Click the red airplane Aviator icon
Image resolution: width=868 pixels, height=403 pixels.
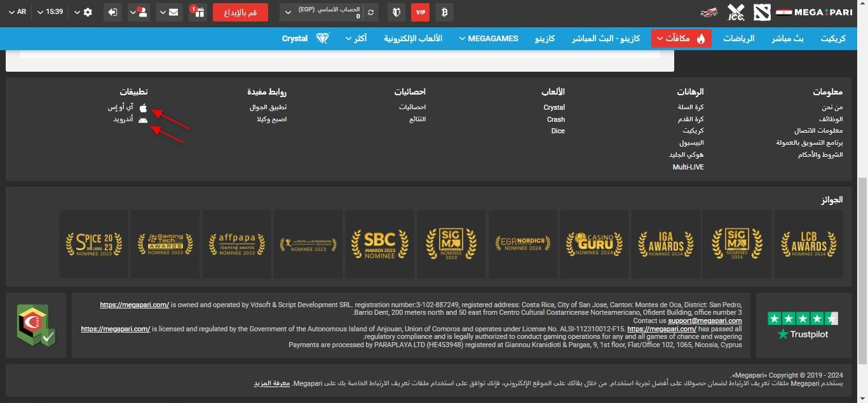pyautogui.click(x=709, y=12)
